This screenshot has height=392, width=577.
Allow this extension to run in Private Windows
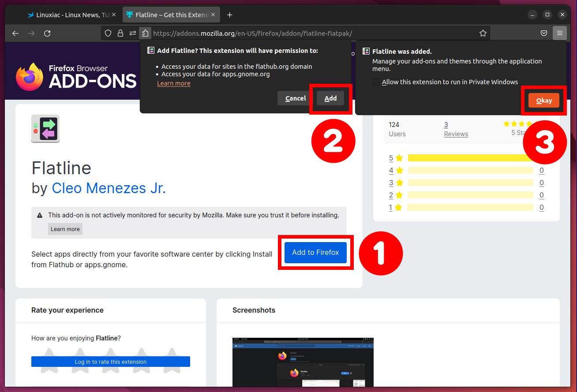pyautogui.click(x=376, y=82)
